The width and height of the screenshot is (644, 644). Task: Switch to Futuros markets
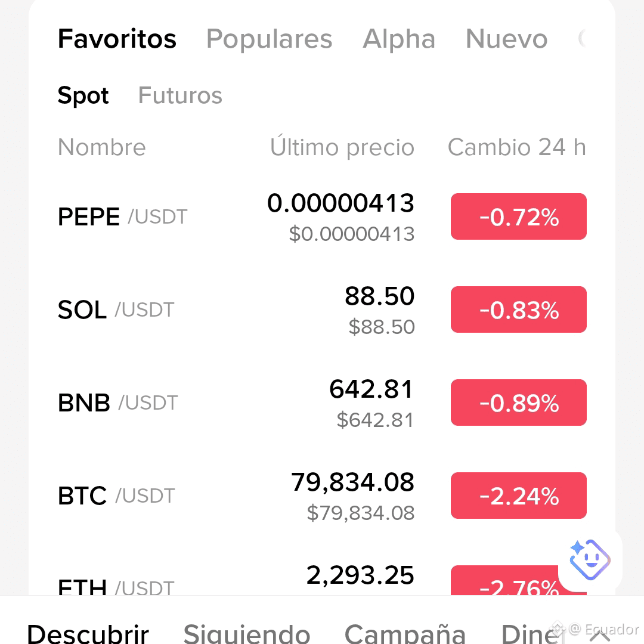[180, 95]
